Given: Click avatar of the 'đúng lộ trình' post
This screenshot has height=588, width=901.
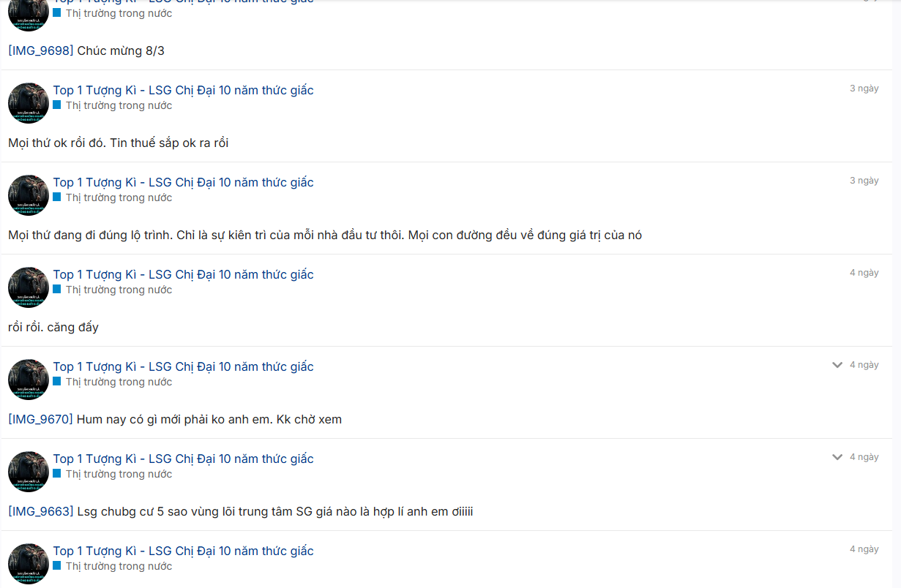Looking at the screenshot, I should (29, 195).
